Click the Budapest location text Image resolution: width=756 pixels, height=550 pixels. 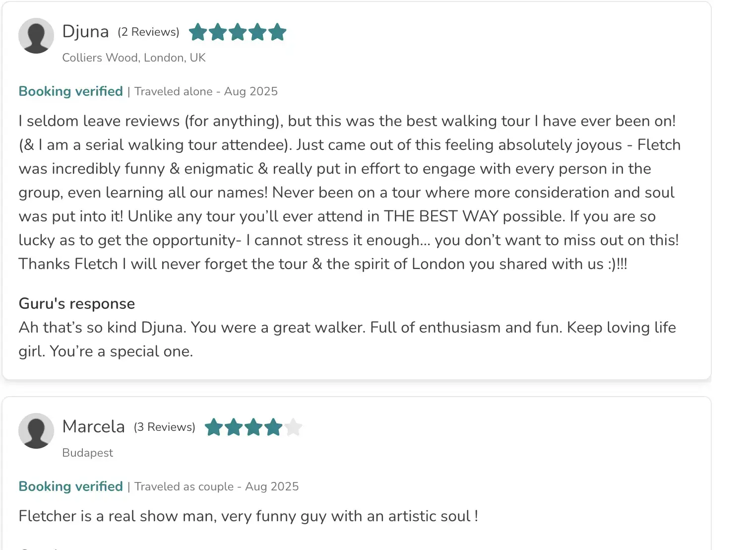87,453
